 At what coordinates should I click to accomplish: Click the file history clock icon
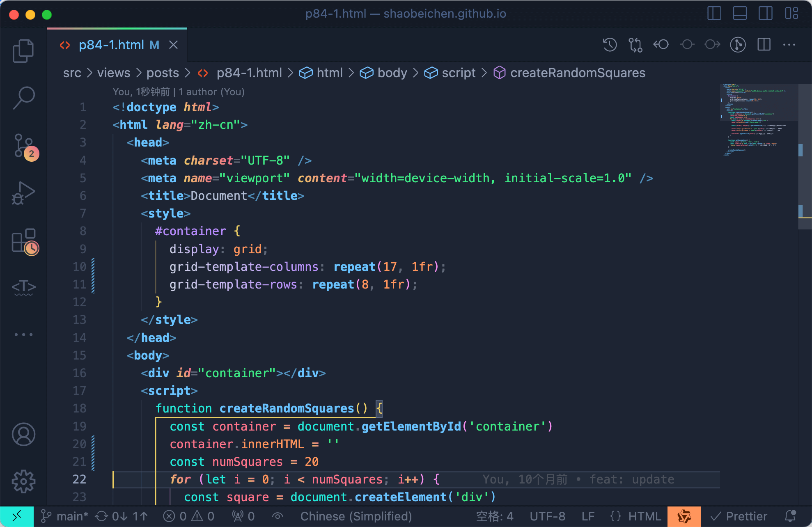(x=610, y=45)
